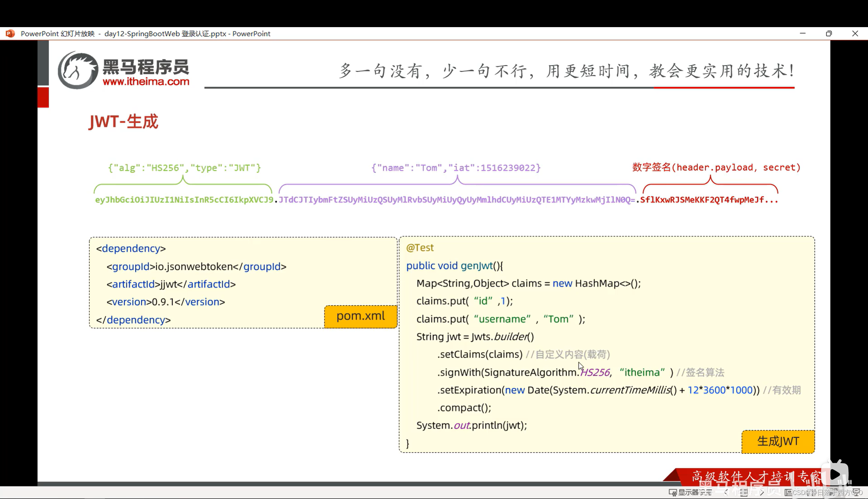Click the green token segment eyJhbGciOiJIUzI1NiIs...
The height and width of the screenshot is (499, 868).
pos(184,200)
